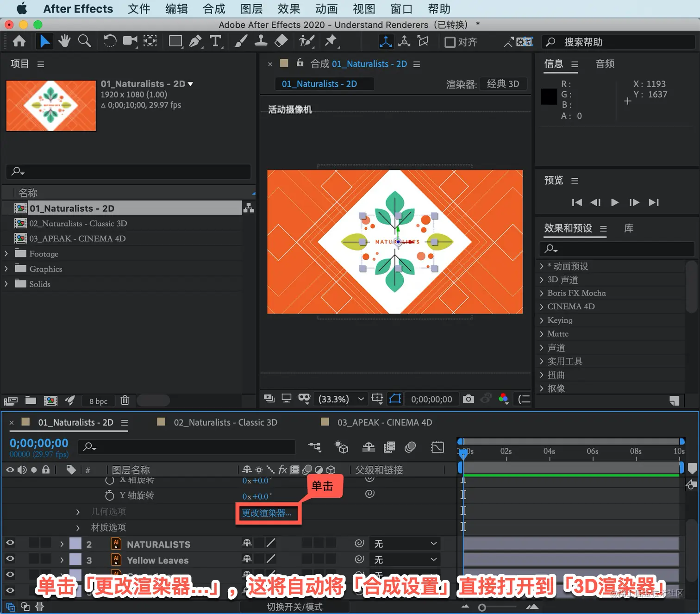Click the lavender label swatch of NATURALISTS
Screen dimensions: 700x614
75,544
